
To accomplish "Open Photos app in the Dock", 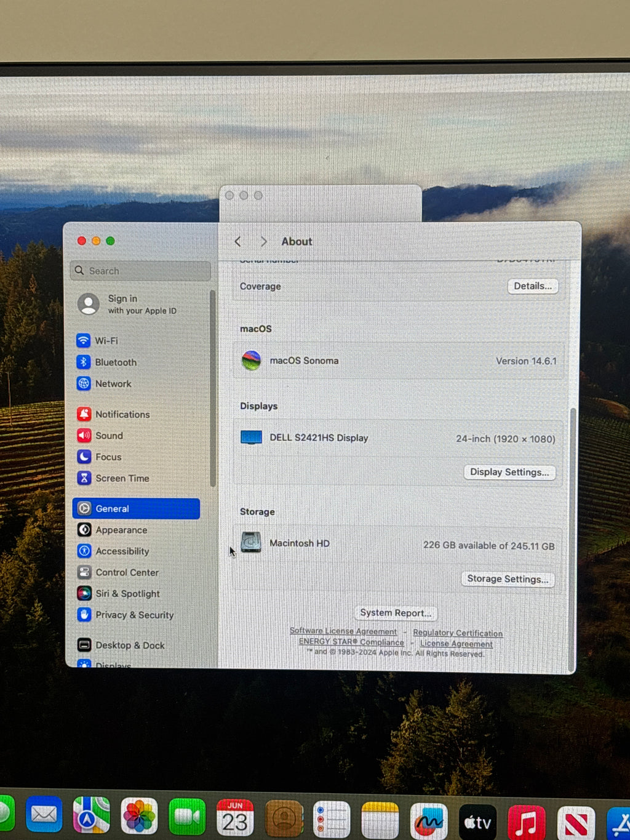I will pos(139,816).
